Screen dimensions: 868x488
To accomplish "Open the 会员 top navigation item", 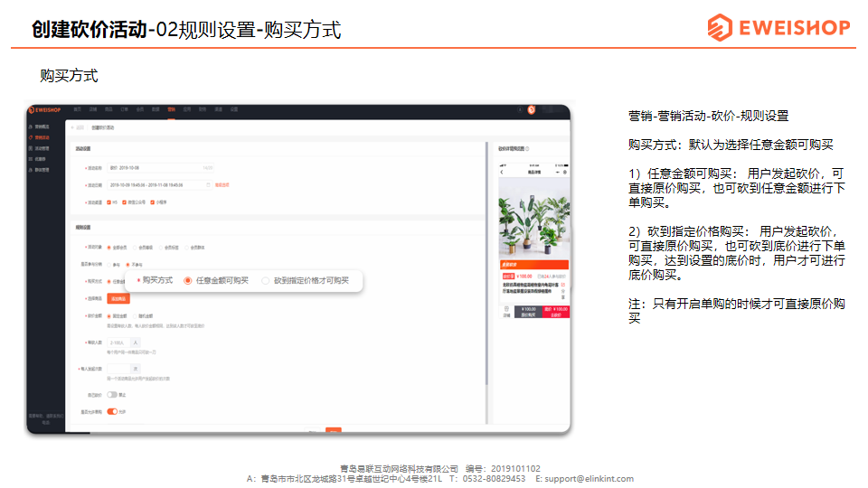I will pos(140,109).
